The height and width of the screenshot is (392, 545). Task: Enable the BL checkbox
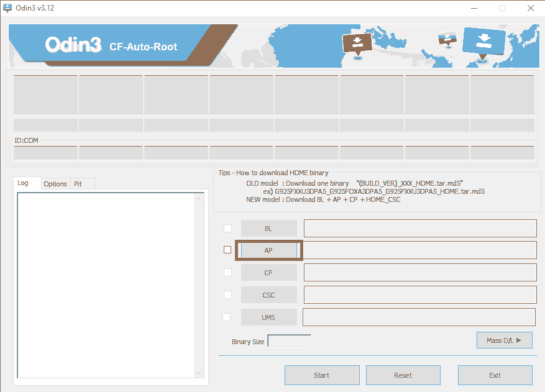pos(227,228)
